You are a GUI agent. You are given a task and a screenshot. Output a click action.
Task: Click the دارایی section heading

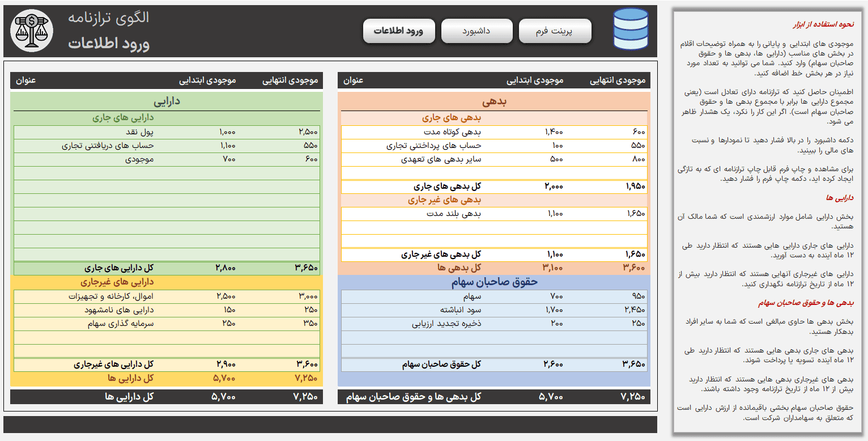[x=167, y=102]
